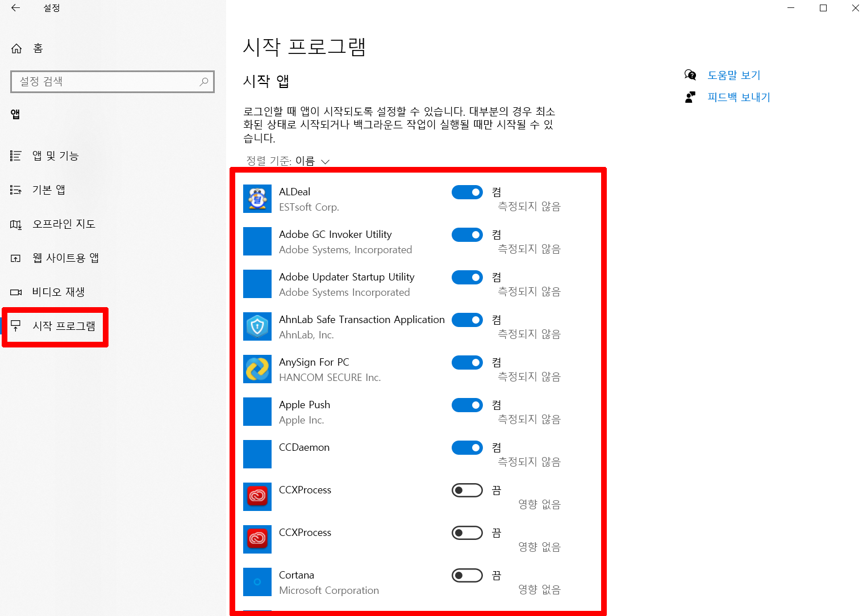Click the 오프라인 지도 map icon

16,224
